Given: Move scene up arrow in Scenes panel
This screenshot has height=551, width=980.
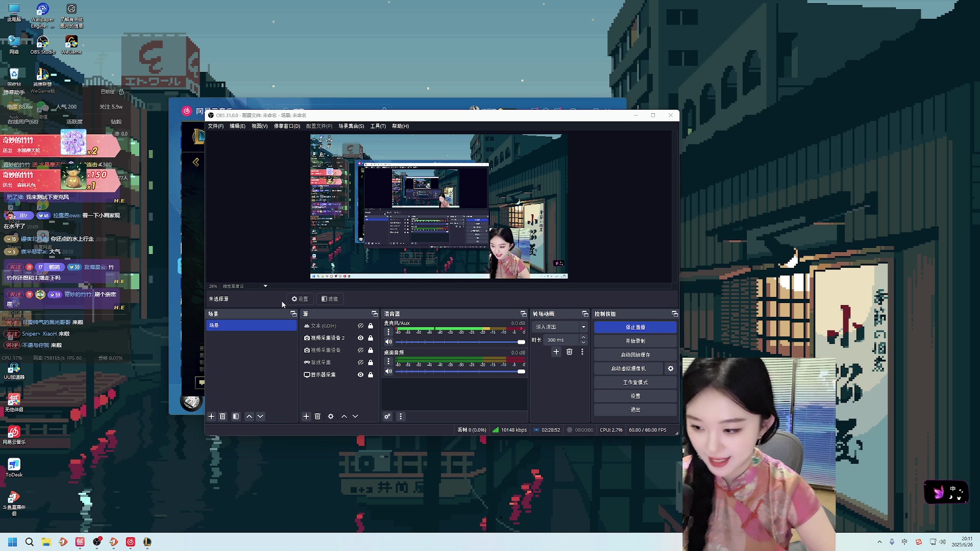Looking at the screenshot, I should pyautogui.click(x=249, y=416).
